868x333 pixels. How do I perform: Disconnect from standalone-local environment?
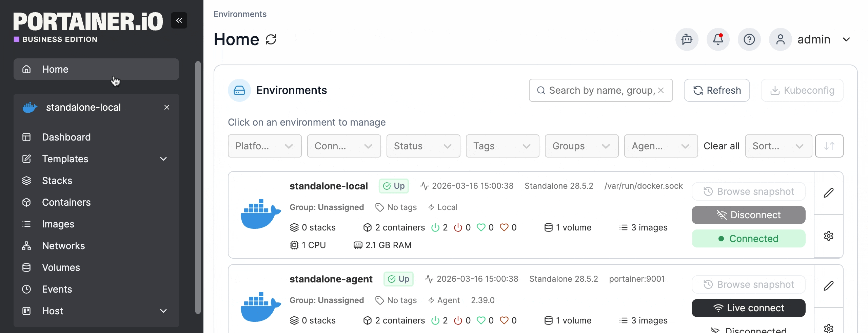(x=748, y=215)
